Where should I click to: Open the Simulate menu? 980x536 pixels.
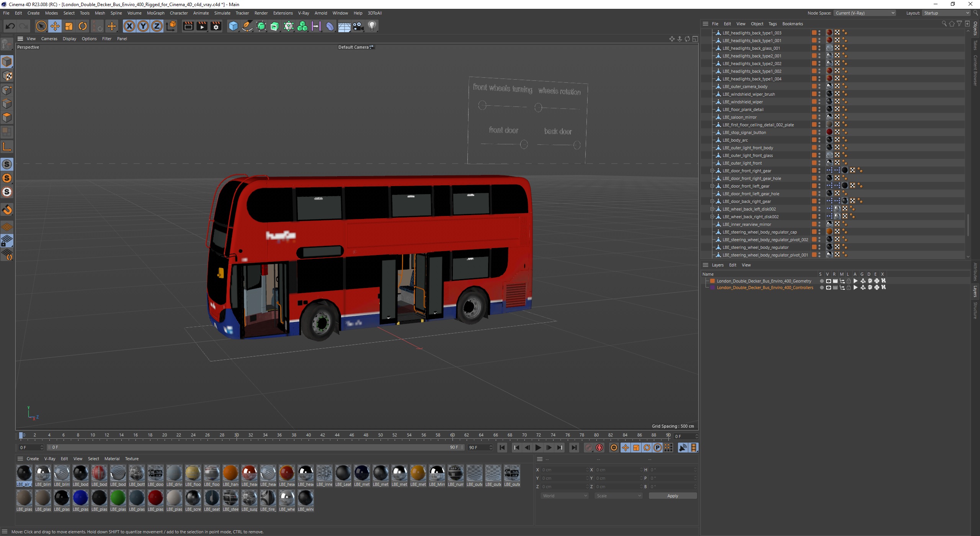click(x=222, y=13)
